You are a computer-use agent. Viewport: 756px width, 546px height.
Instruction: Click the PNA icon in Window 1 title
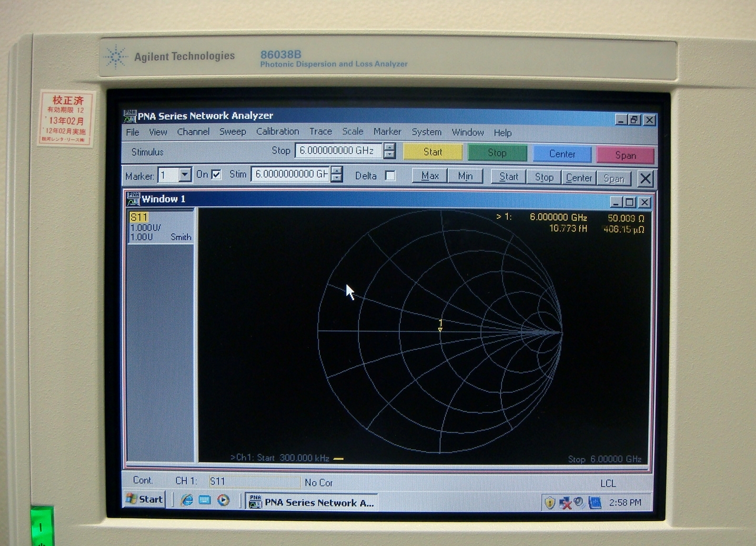pyautogui.click(x=133, y=199)
